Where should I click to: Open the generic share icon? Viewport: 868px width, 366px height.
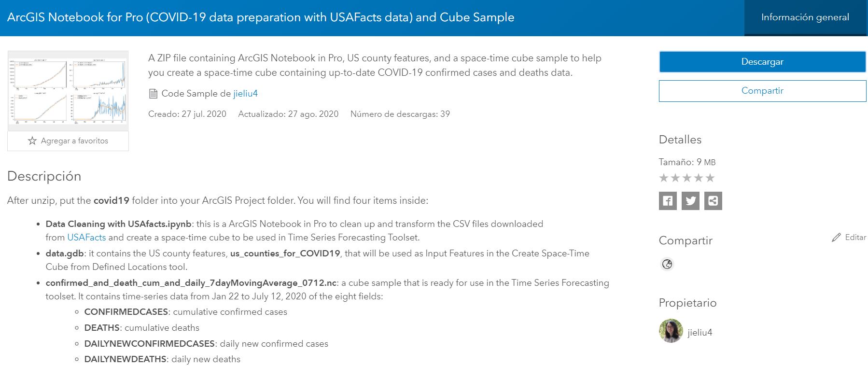click(713, 201)
